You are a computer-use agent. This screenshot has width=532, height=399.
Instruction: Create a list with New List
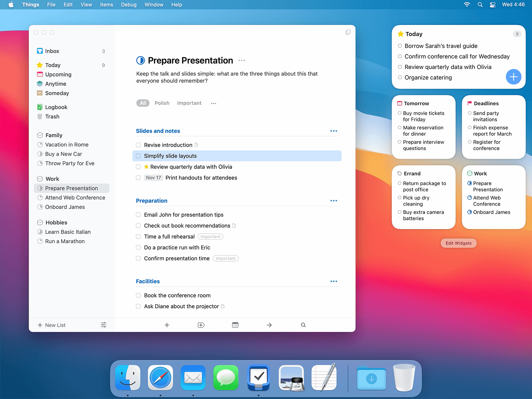click(x=51, y=325)
